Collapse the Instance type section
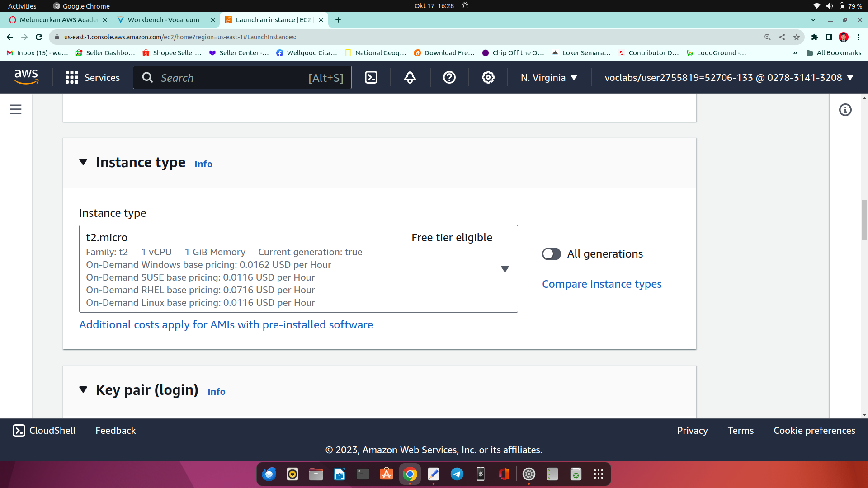The width and height of the screenshot is (868, 488). [83, 162]
